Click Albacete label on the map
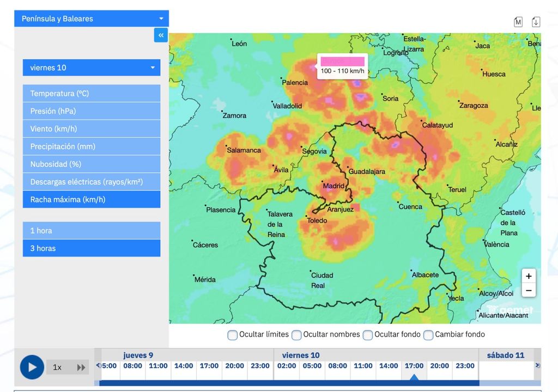The height and width of the screenshot is (392, 558). click(425, 274)
